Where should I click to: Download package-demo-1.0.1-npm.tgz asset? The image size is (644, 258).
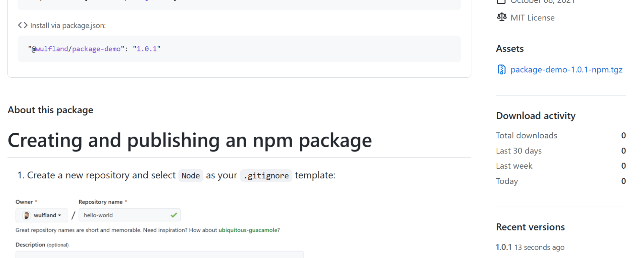566,70
